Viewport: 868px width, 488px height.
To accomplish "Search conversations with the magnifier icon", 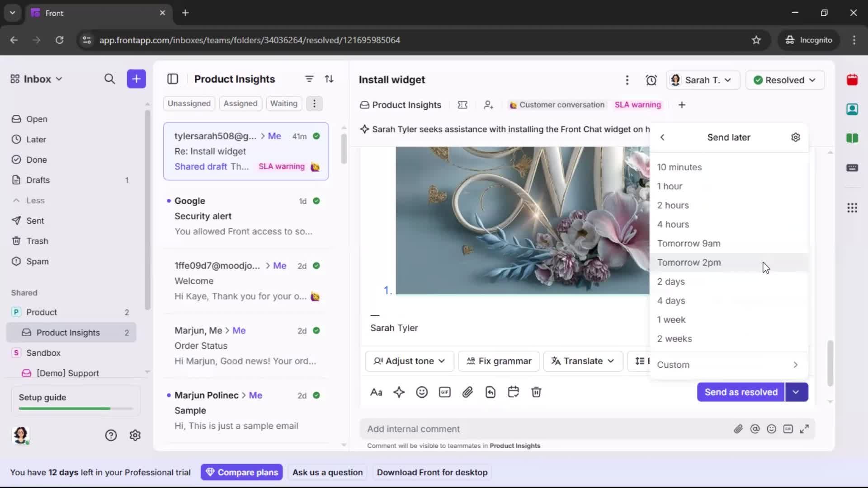I will point(110,79).
